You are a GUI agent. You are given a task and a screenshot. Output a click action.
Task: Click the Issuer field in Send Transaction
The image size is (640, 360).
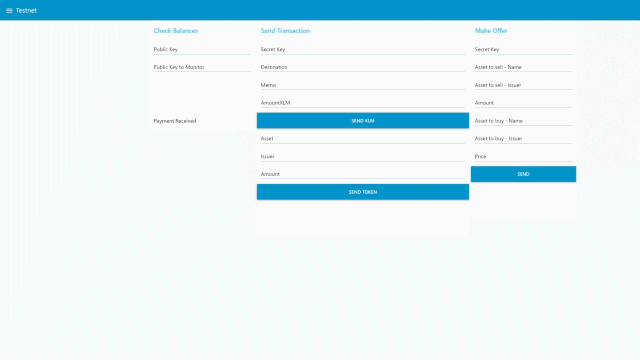point(363,156)
